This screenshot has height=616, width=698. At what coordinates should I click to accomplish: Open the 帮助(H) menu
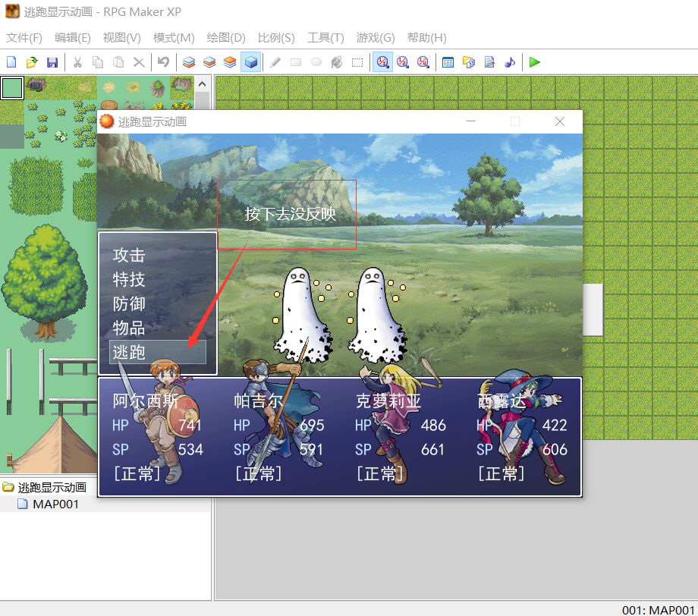426,38
